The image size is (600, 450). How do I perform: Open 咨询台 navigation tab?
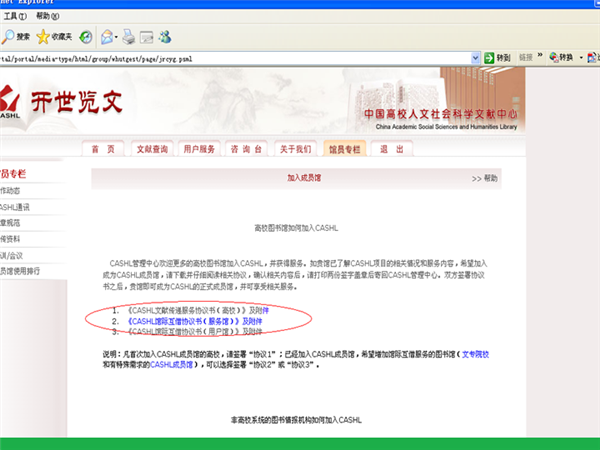pos(246,149)
